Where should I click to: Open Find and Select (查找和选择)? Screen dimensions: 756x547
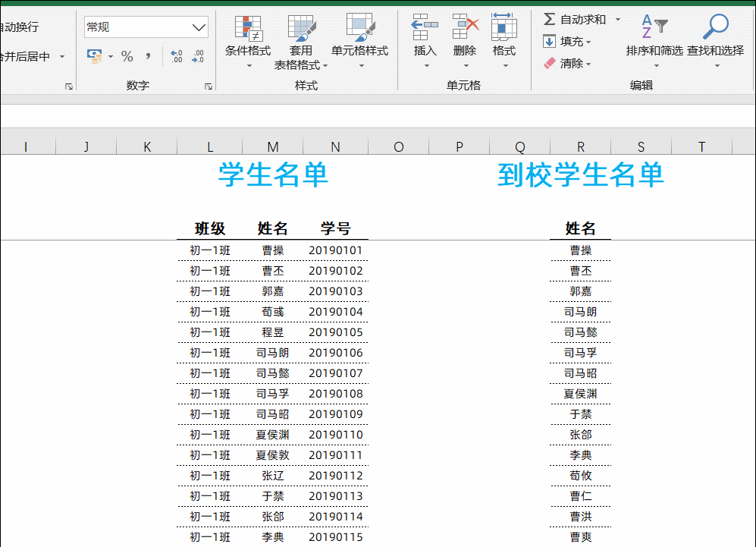(715, 28)
